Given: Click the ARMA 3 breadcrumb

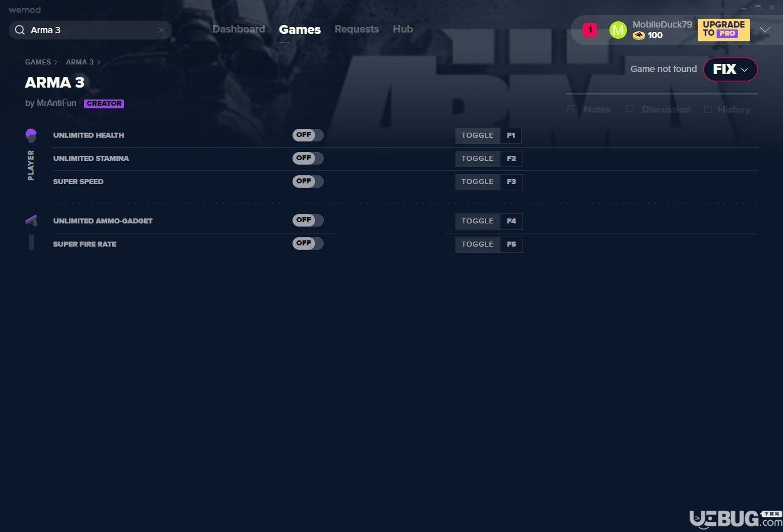Looking at the screenshot, I should click(80, 62).
